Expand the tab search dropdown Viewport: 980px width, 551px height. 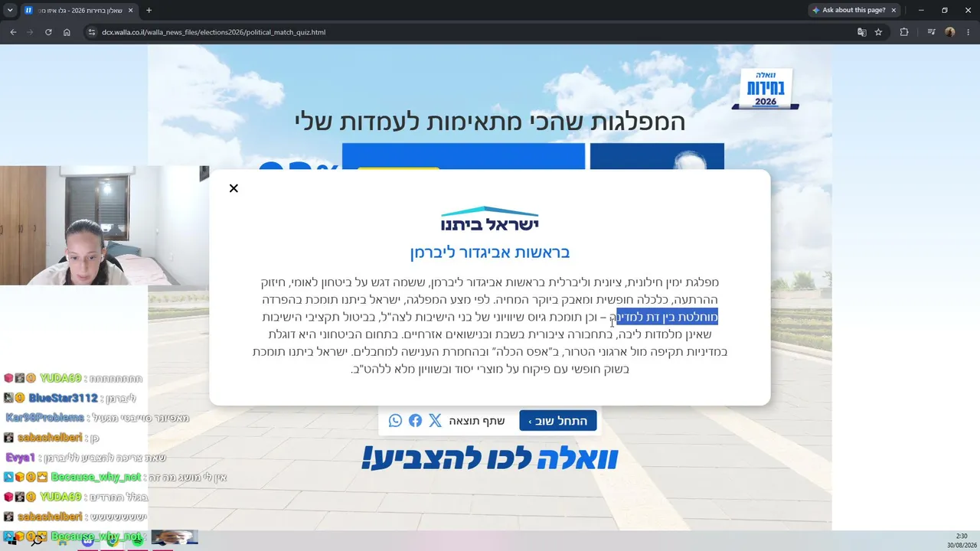click(10, 10)
